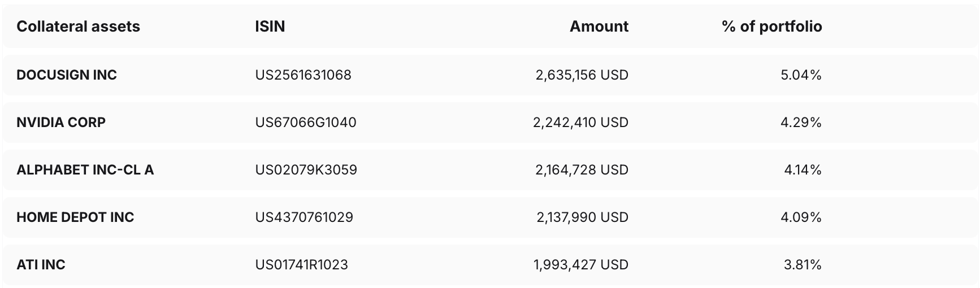Click the Collateral assets column header
980x288 pixels.
point(78,27)
